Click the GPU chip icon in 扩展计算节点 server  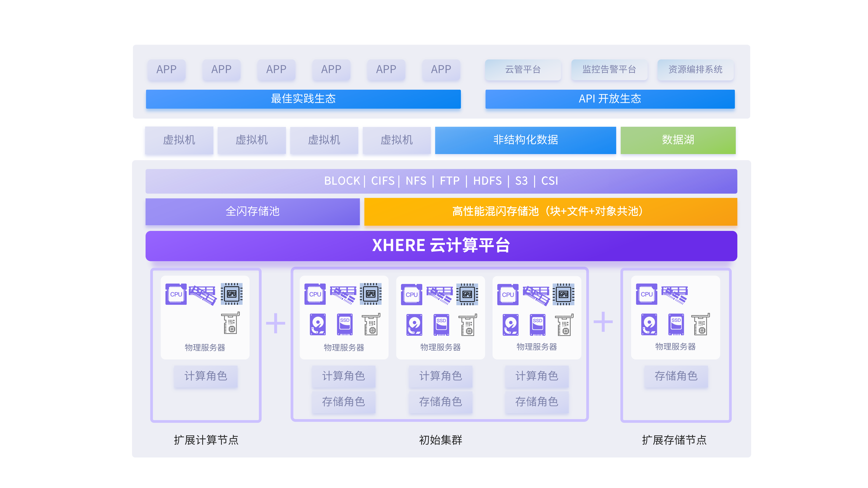[231, 294]
